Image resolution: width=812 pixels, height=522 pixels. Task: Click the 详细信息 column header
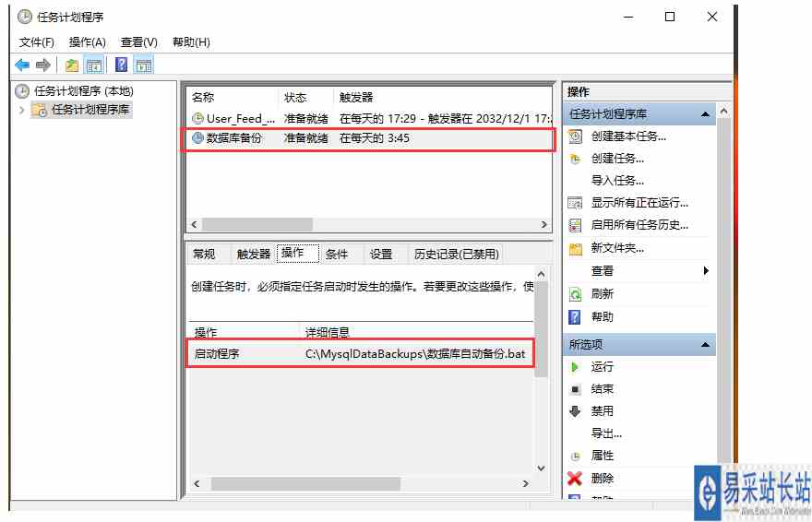(417, 332)
